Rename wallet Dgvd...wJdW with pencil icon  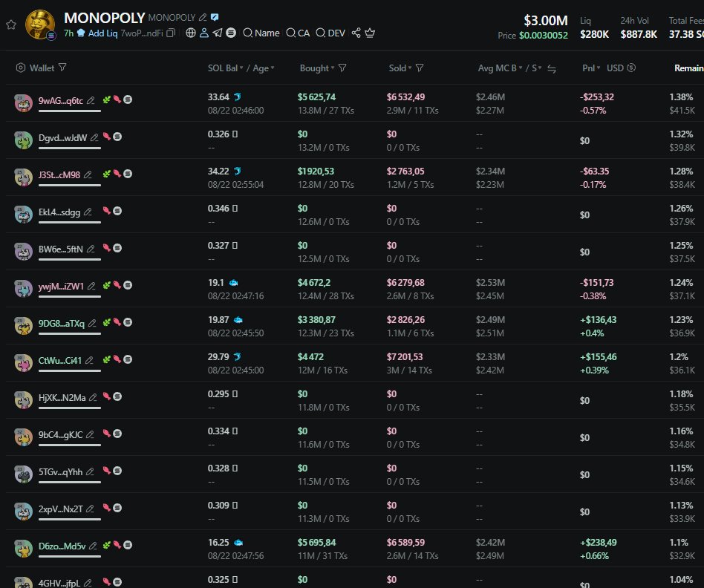(x=94, y=138)
